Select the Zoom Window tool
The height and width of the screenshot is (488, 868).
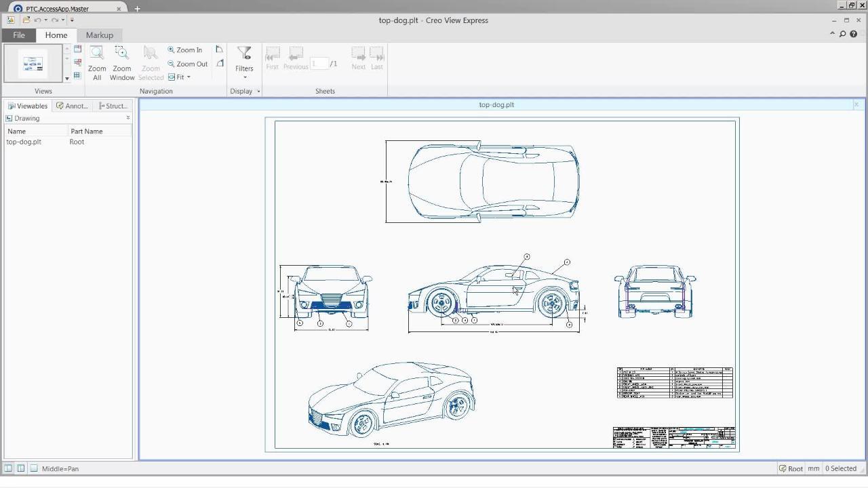[122, 63]
